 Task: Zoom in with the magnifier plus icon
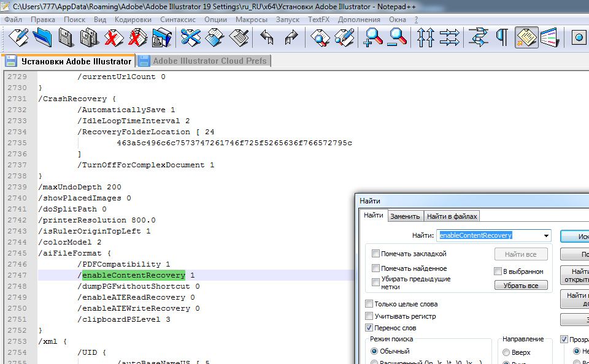click(373, 37)
